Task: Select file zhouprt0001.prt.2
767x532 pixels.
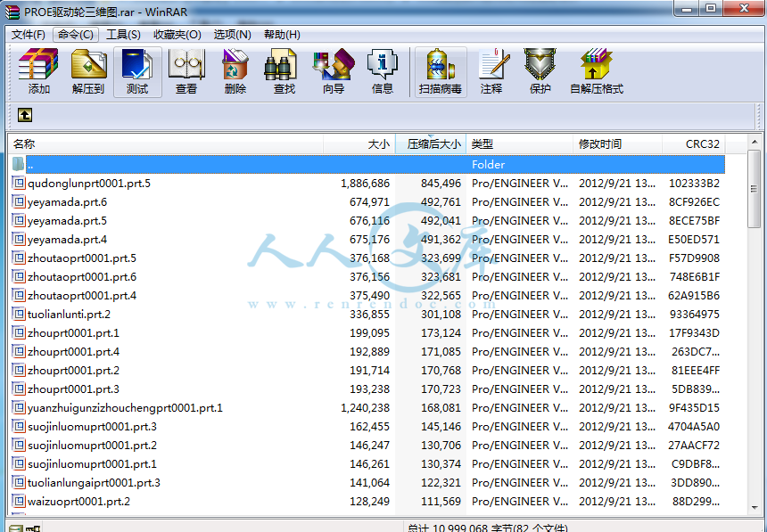Action: (x=73, y=370)
